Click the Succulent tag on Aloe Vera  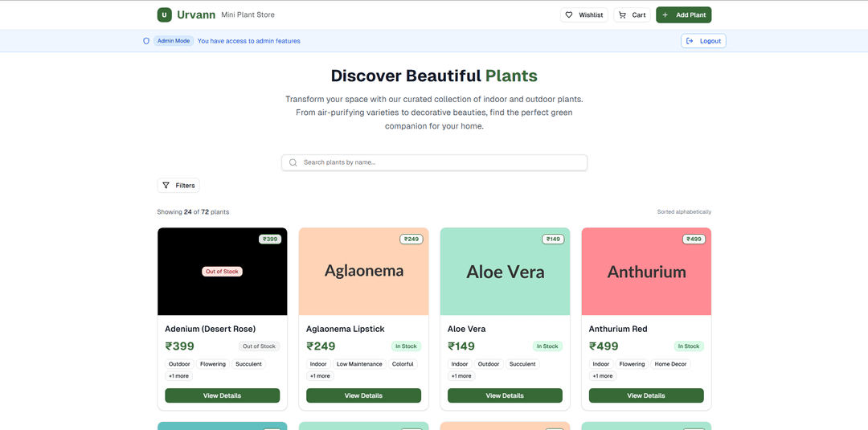[522, 364]
